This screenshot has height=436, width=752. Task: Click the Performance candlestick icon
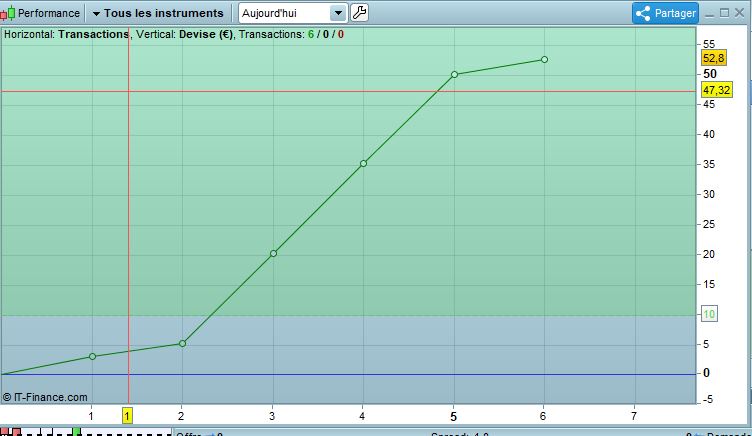[x=8, y=13]
